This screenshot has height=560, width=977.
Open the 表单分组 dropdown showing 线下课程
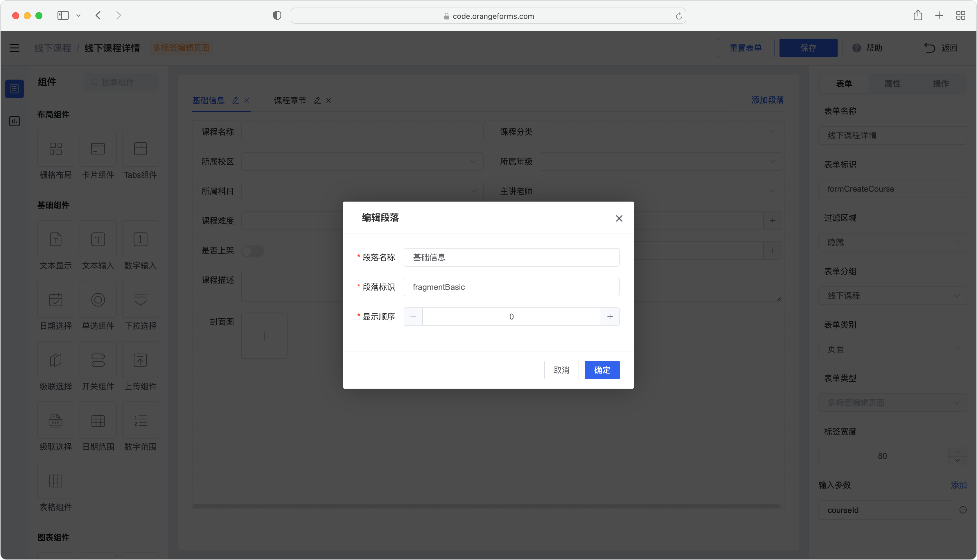click(892, 296)
